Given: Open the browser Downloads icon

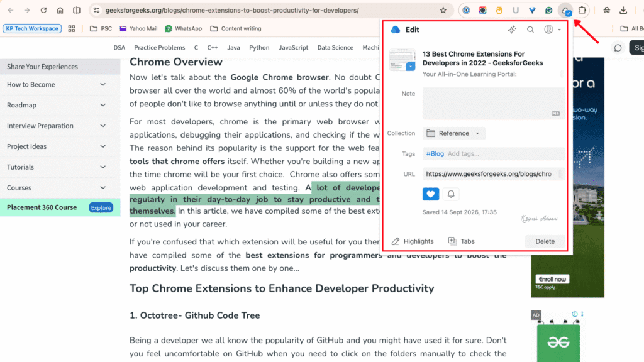Looking at the screenshot, I should tap(623, 10).
